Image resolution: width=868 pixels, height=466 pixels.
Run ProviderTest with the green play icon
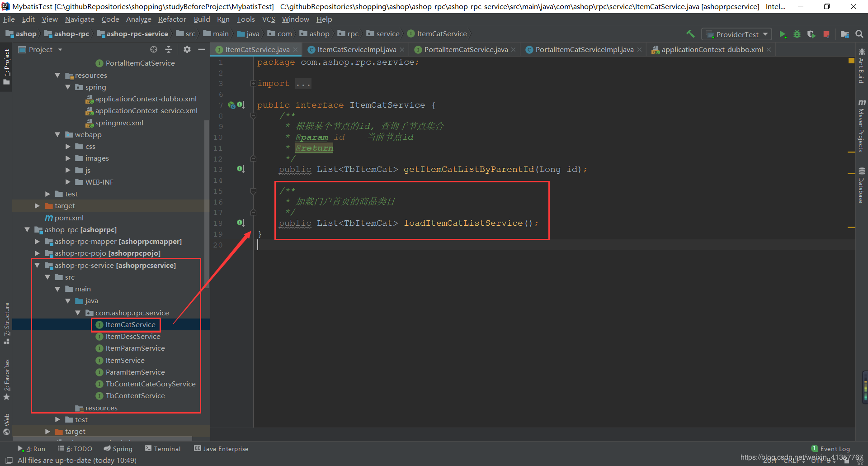[783, 34]
